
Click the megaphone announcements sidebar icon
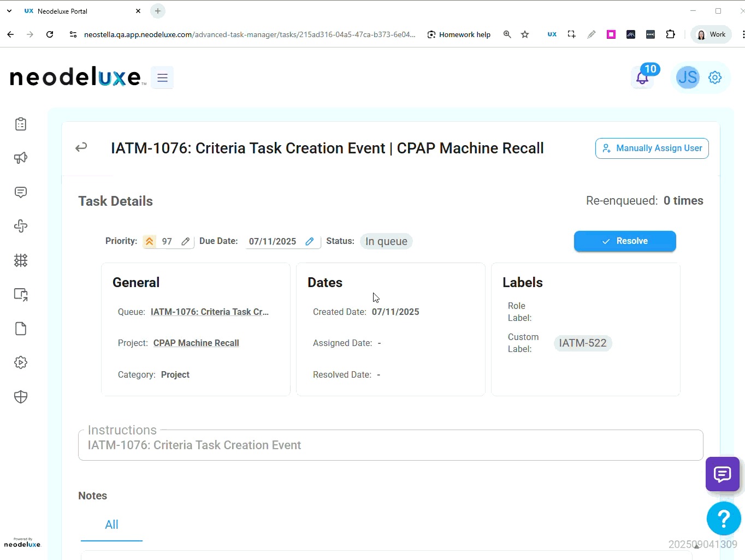(x=21, y=158)
